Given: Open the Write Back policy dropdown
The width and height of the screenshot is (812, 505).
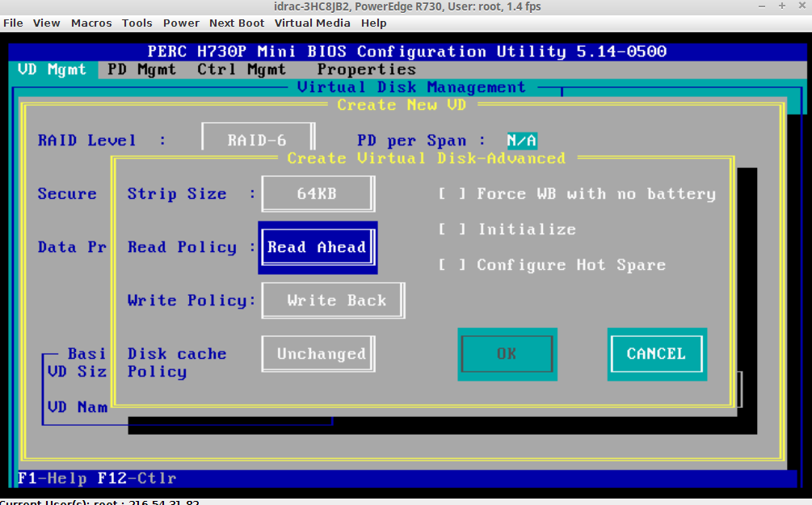Looking at the screenshot, I should point(333,301).
